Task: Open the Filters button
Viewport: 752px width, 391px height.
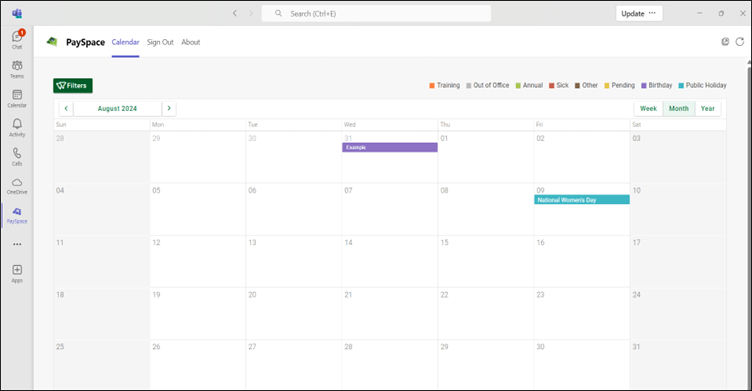Action: [73, 85]
